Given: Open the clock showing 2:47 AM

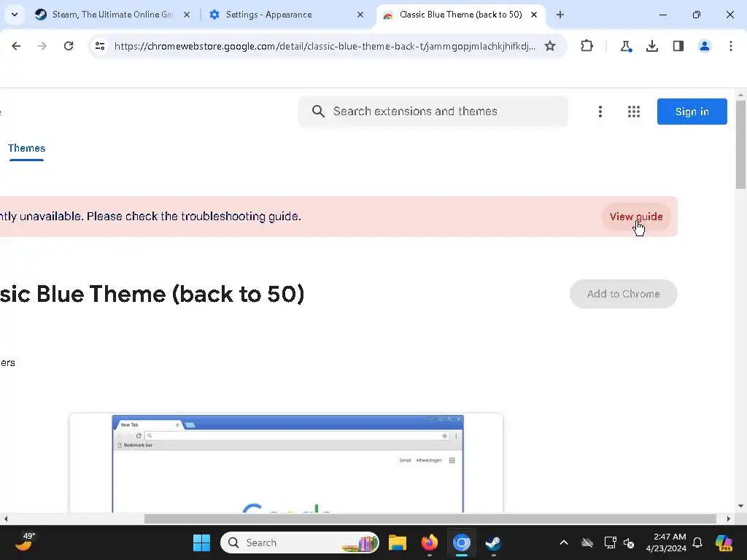Looking at the screenshot, I should click(666, 542).
